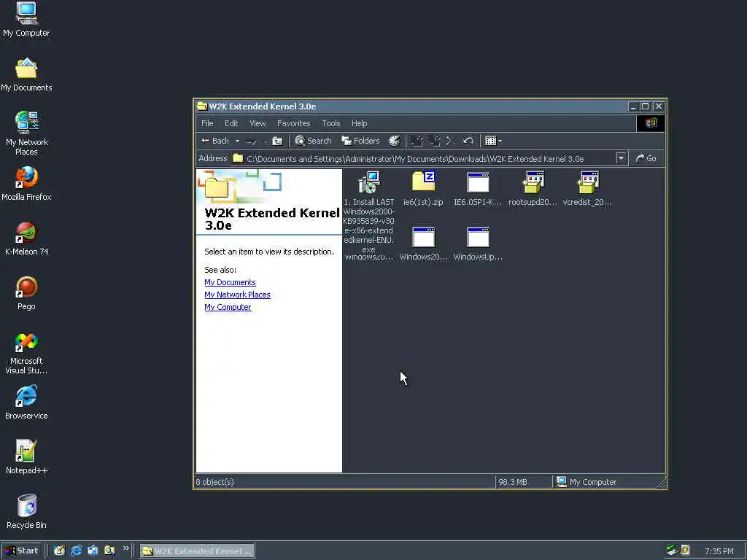Open the View menu
Screen dimensions: 747x560
(258, 123)
